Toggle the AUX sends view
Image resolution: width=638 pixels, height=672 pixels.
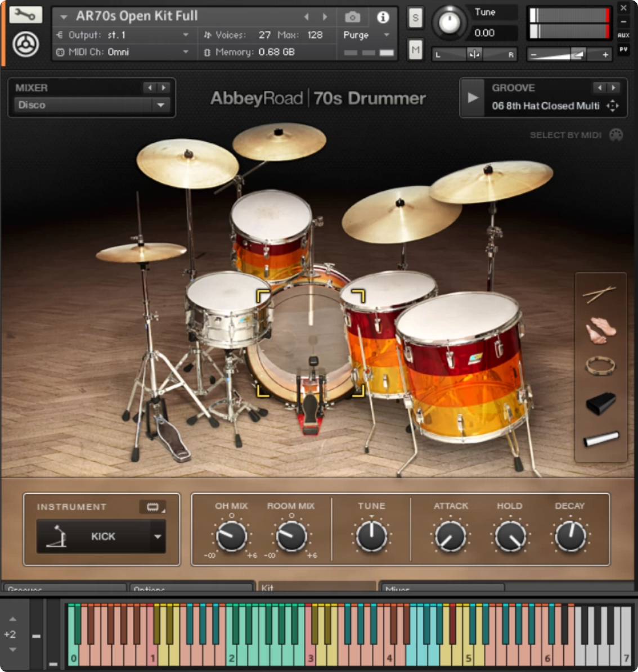[623, 35]
